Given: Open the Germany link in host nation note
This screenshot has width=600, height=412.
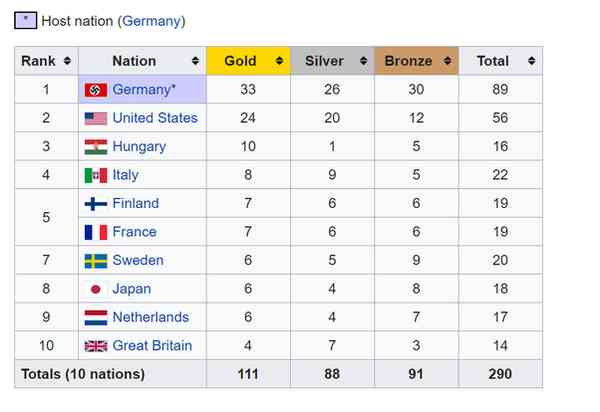Looking at the screenshot, I should click(x=151, y=20).
